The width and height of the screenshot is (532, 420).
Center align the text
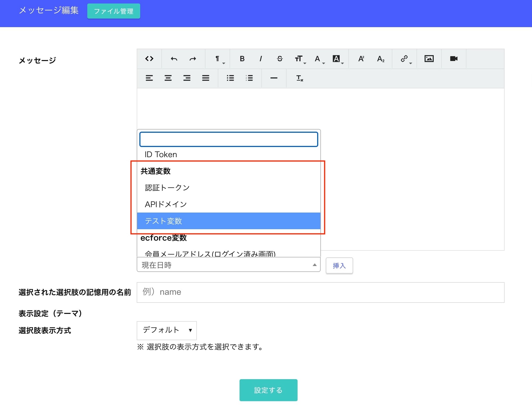click(x=168, y=78)
